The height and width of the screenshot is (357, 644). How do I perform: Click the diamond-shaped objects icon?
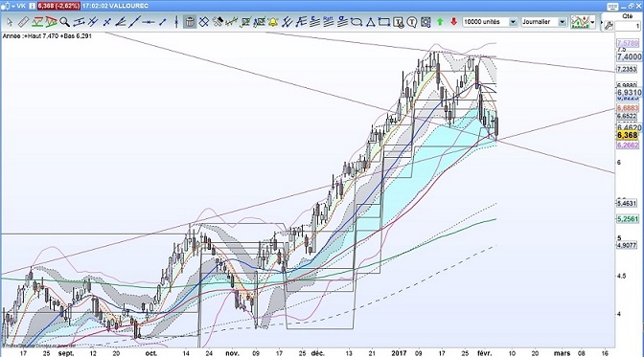coord(204,22)
